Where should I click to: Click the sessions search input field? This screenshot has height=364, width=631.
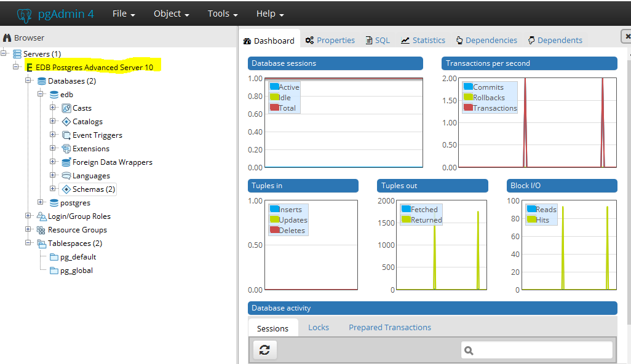coord(537,350)
